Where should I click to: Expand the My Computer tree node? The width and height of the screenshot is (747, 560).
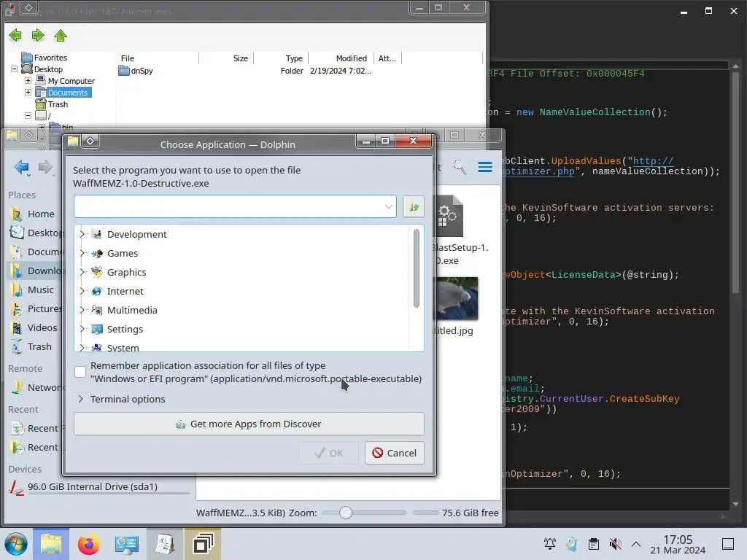tap(28, 80)
